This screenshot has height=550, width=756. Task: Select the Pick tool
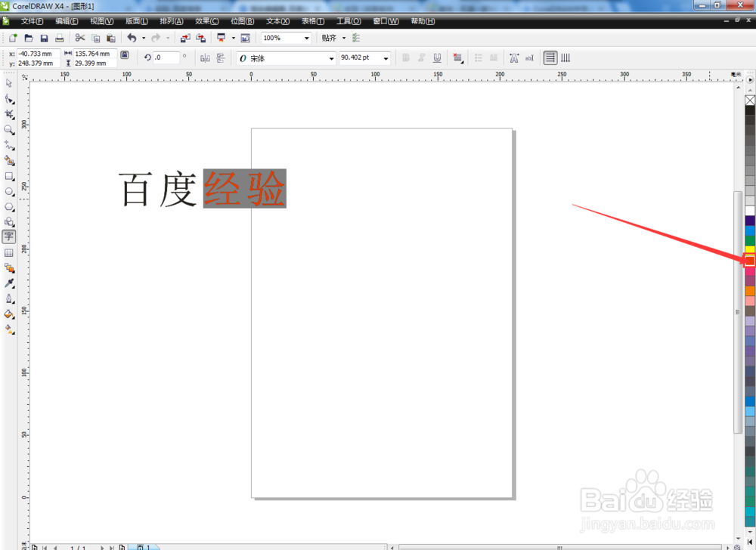click(x=8, y=83)
